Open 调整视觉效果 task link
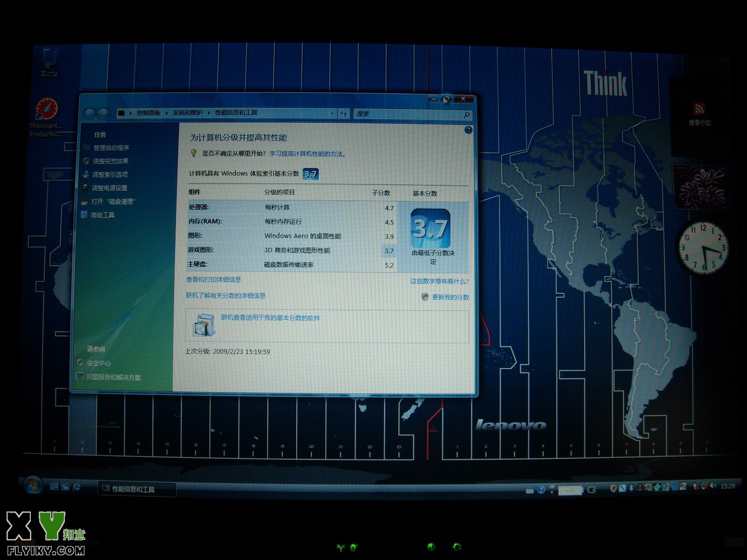 pos(110,161)
